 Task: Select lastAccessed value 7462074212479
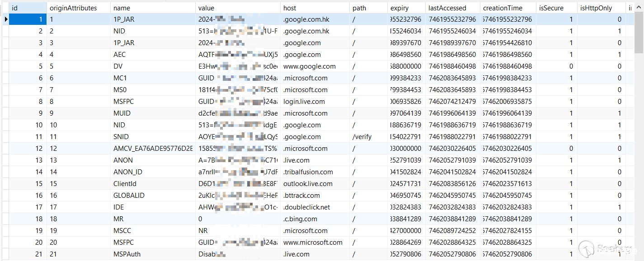[x=452, y=102]
